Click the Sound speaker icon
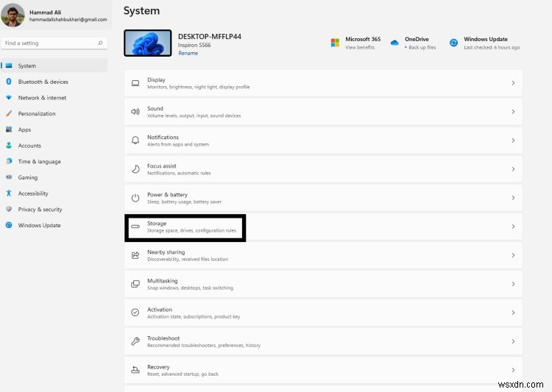This screenshot has width=552, height=392. [x=135, y=112]
